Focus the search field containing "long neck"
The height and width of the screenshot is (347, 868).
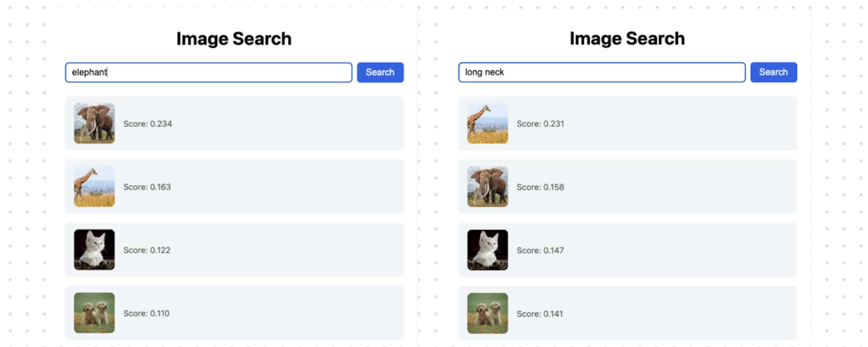(x=601, y=72)
